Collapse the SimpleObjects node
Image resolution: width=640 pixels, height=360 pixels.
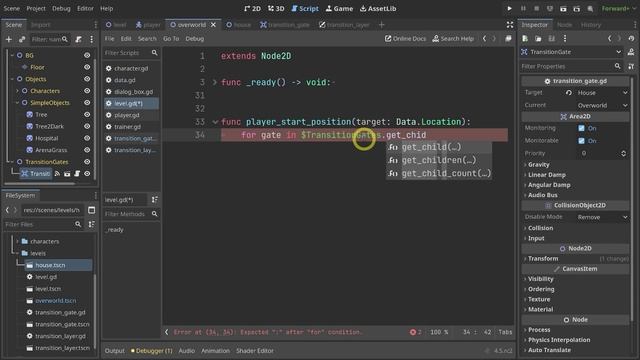click(17, 102)
